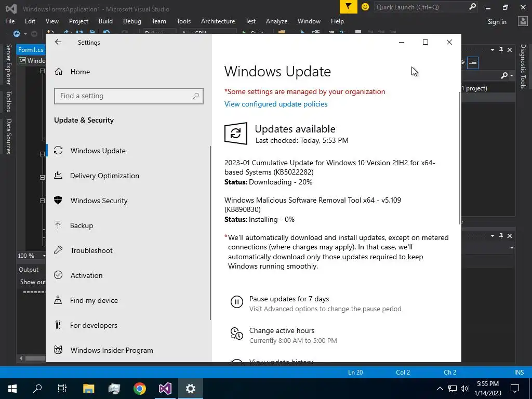Open the Build menu
Viewport: 532px width, 399px height.
[105, 21]
